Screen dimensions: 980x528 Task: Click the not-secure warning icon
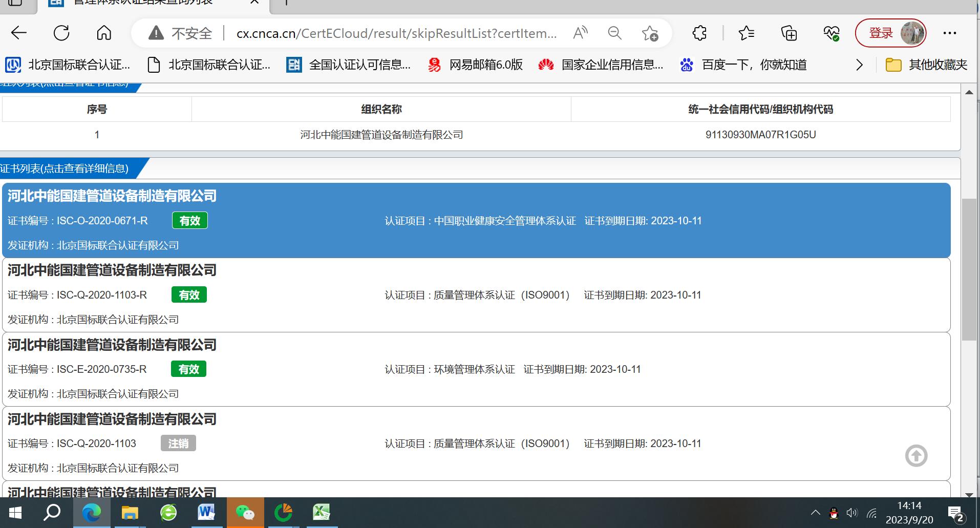pyautogui.click(x=156, y=33)
